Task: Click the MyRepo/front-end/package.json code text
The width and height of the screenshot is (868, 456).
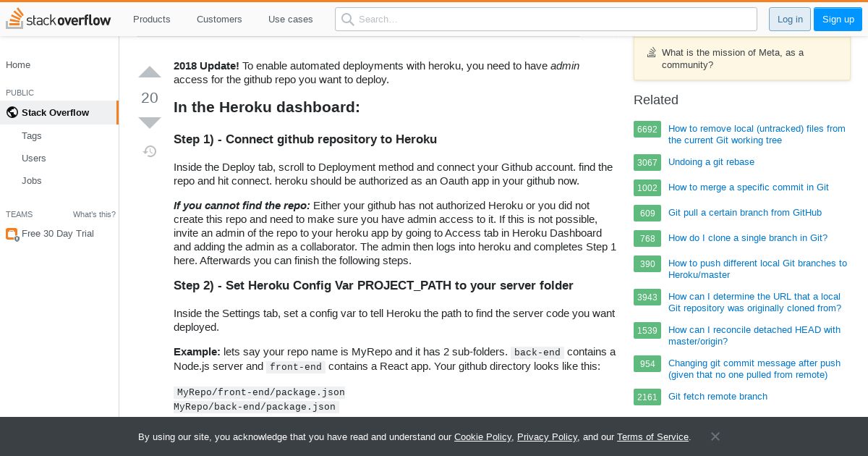Action: 261,392
